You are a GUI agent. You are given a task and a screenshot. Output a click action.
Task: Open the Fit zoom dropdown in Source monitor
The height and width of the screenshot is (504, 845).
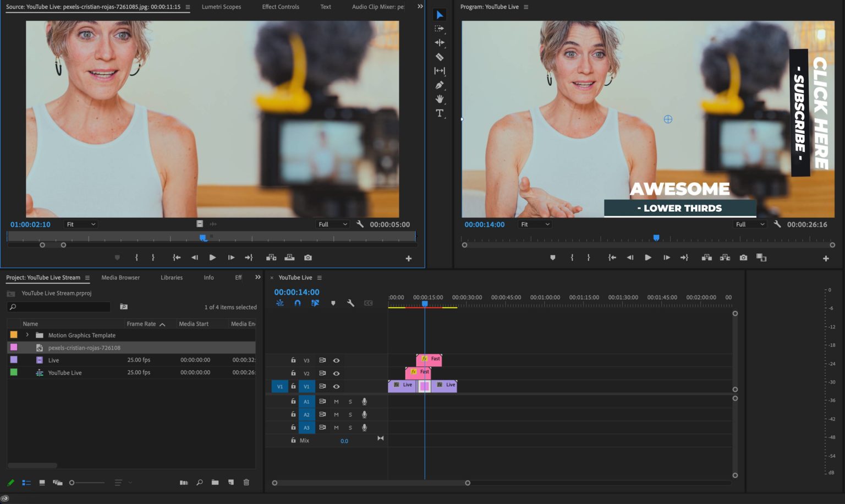point(80,224)
